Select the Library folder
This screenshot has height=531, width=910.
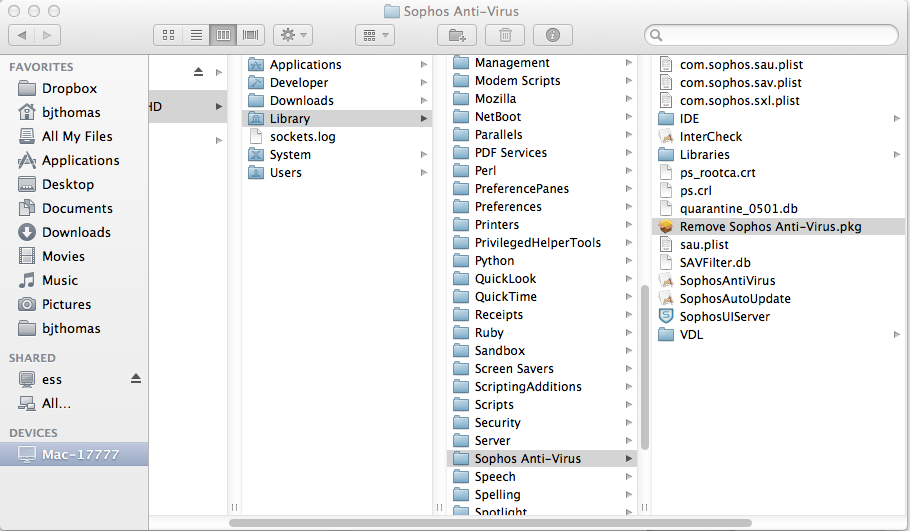coord(337,118)
